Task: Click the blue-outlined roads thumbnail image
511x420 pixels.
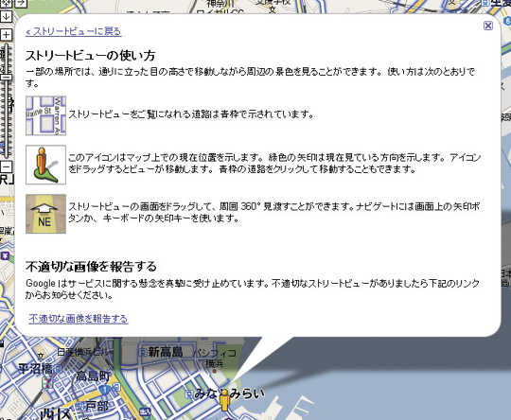Action: 46,115
